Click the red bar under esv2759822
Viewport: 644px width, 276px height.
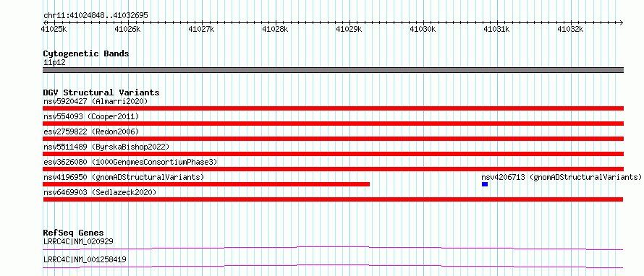[x=333, y=139]
